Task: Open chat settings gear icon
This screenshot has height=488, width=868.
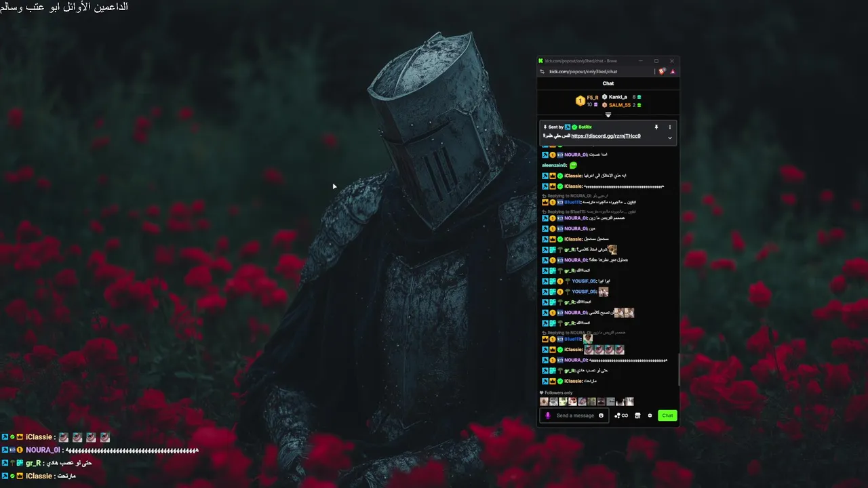Action: click(650, 415)
